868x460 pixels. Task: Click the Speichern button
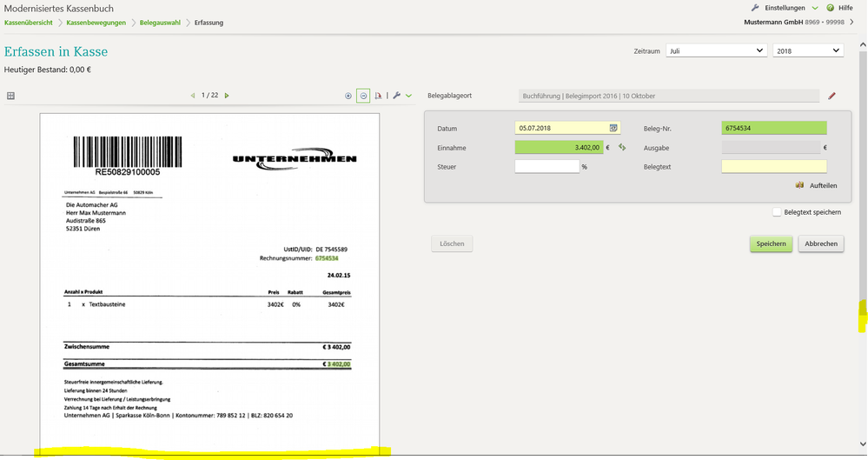pyautogui.click(x=772, y=243)
